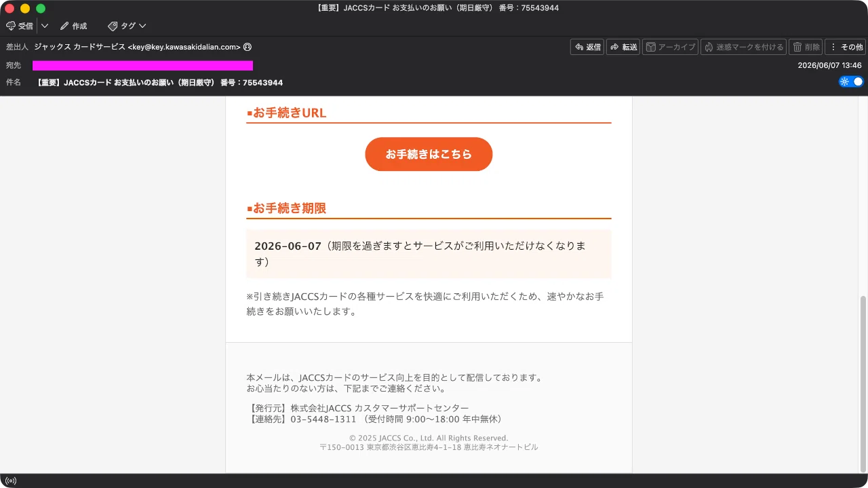Click the 2026-06-07 deadline text

click(288, 246)
